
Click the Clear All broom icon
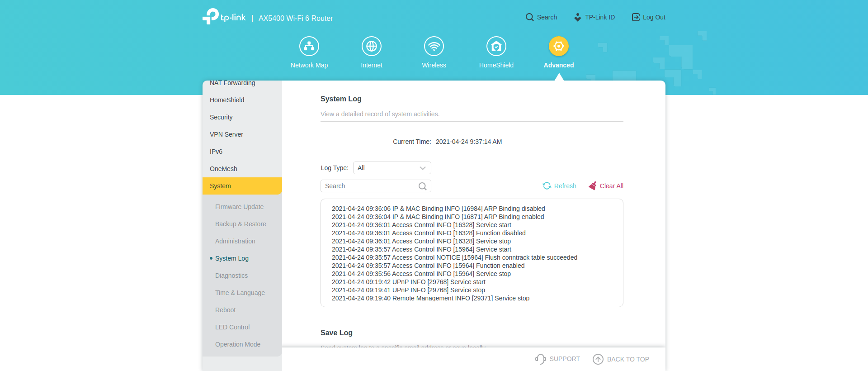[x=593, y=186]
